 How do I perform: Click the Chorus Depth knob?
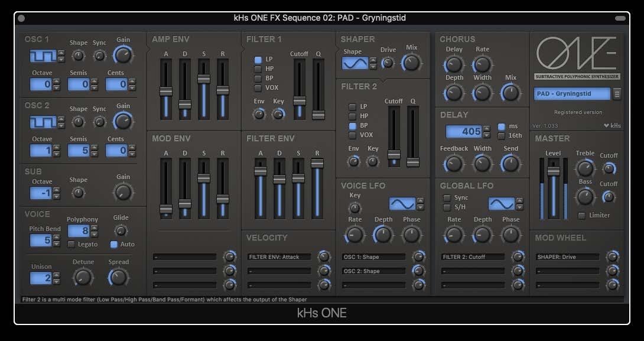454,93
